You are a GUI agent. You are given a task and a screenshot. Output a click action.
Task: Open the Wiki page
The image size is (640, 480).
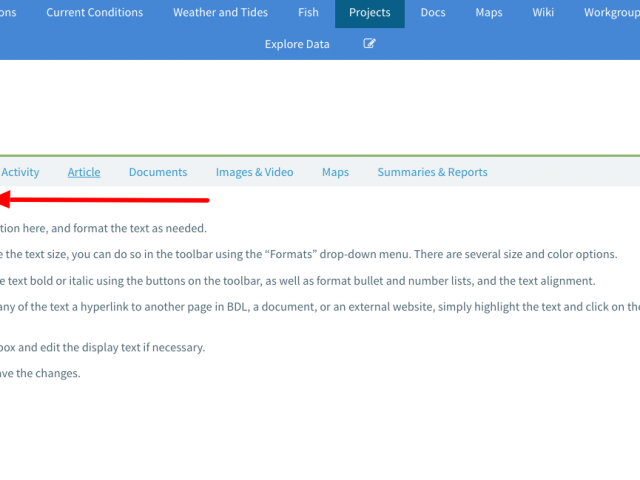543,13
